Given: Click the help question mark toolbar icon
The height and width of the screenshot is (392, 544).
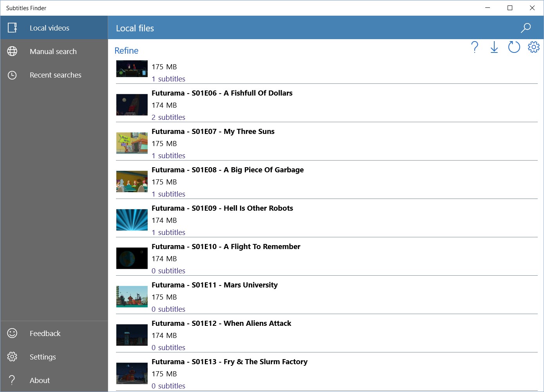Looking at the screenshot, I should click(x=475, y=47).
